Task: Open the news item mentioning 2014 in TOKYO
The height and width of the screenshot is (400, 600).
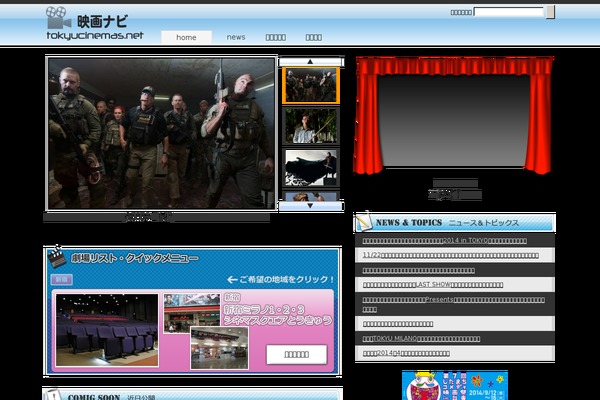Action: [445, 241]
